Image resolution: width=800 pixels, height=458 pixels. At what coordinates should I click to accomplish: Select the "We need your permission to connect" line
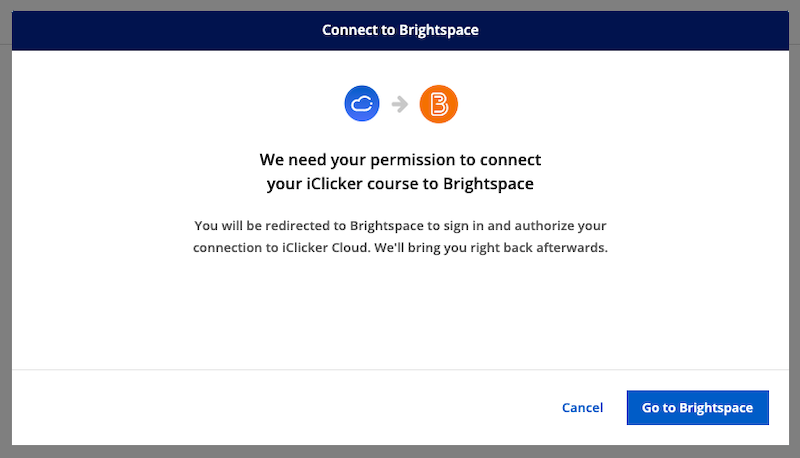(400, 160)
